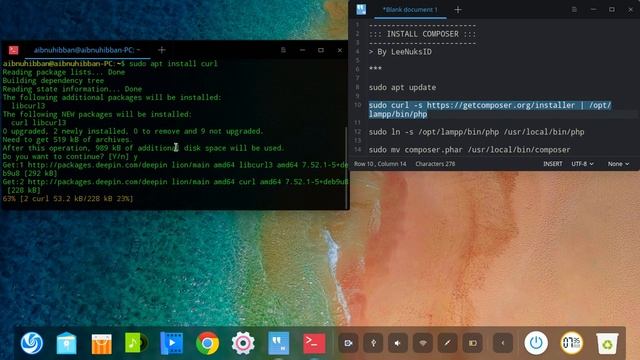This screenshot has width=640, height=360.
Task: Click the 'Need to get 519 kB' line
Action: tap(68, 140)
